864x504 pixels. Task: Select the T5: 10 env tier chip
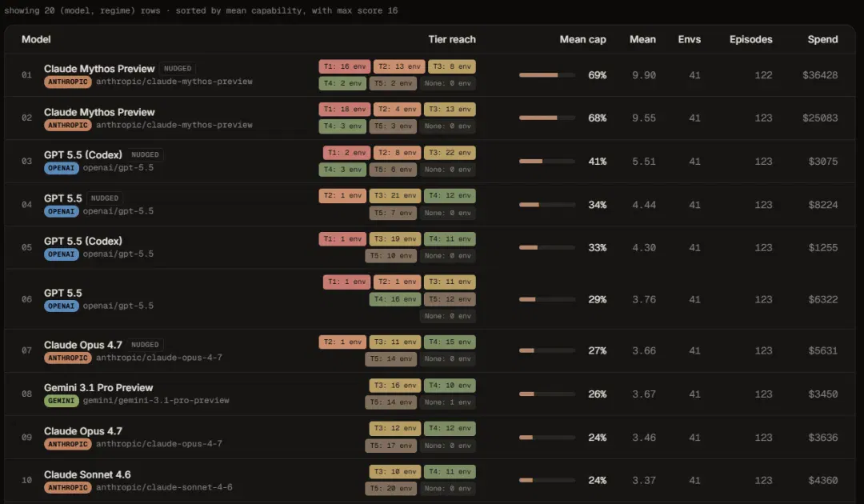click(x=390, y=256)
